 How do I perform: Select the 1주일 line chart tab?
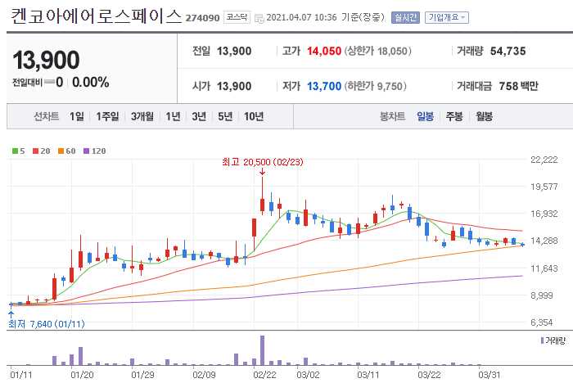click(107, 116)
